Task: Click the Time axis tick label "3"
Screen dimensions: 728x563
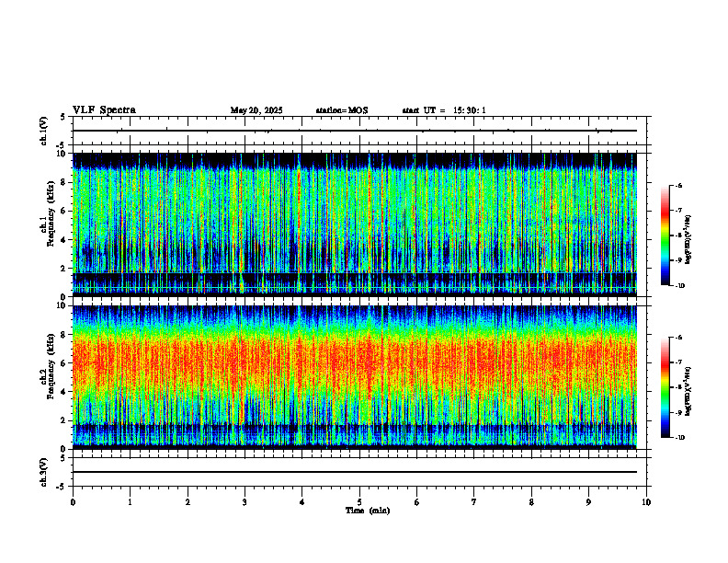Action: 245,502
